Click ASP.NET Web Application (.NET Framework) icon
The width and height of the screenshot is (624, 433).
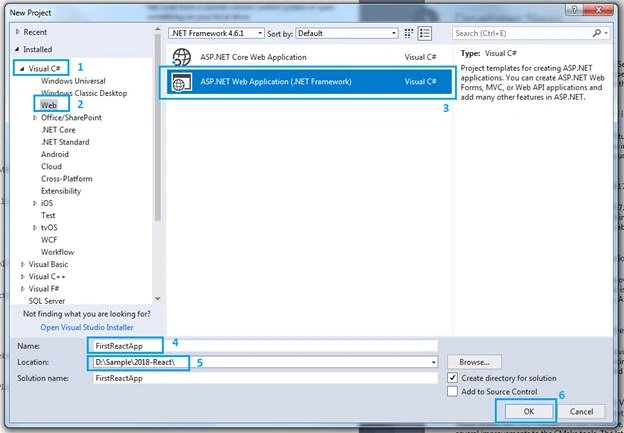coord(181,82)
